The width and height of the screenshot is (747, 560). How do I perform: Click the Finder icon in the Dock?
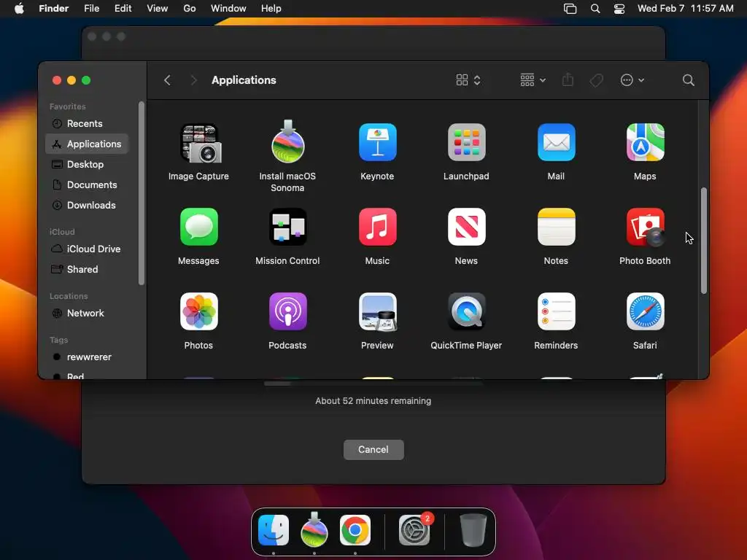(274, 530)
